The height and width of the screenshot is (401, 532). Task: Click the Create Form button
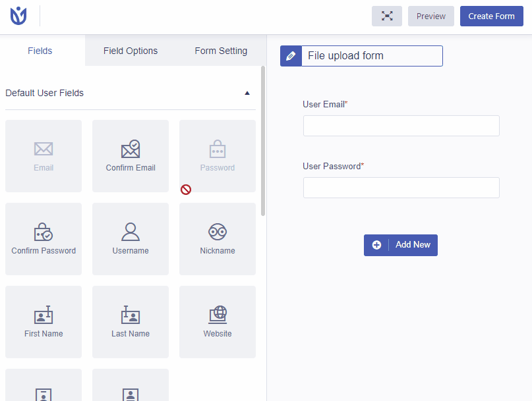pyautogui.click(x=491, y=16)
